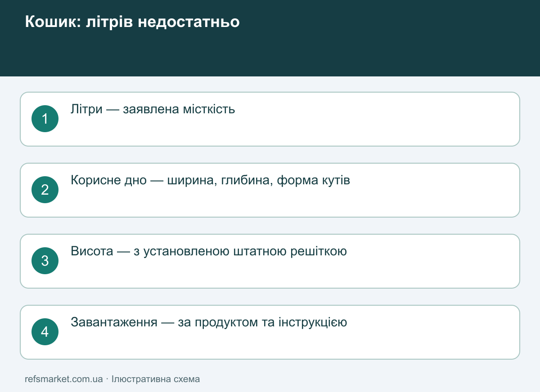The image size is (540, 392).
Task: Click the footer text "refsmarket.com.ua"
Action: (64, 379)
